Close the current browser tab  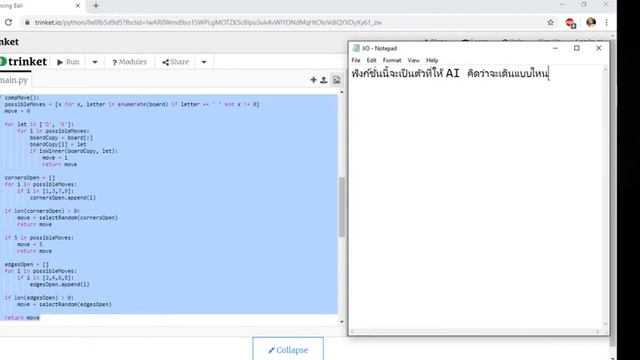click(x=78, y=6)
